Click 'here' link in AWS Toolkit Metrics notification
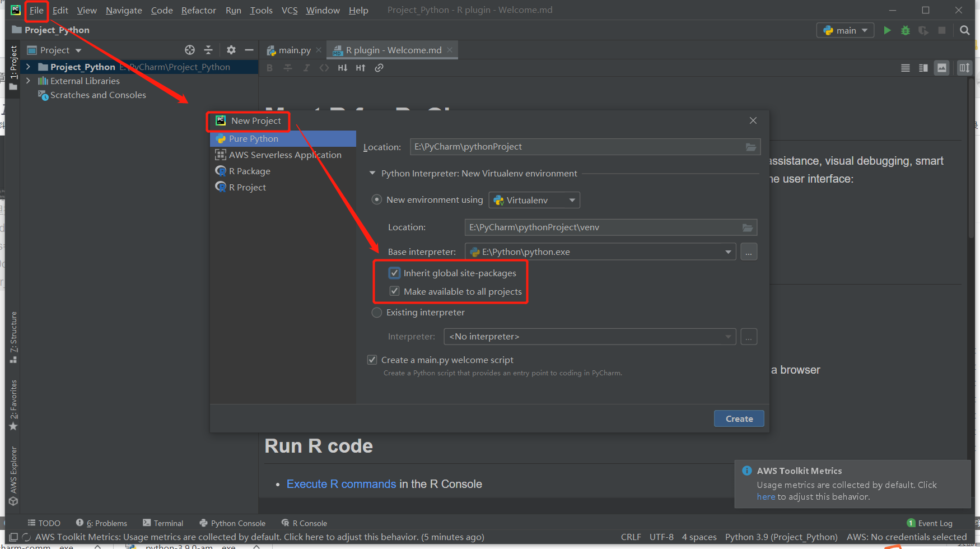This screenshot has width=980, height=549. click(x=766, y=497)
